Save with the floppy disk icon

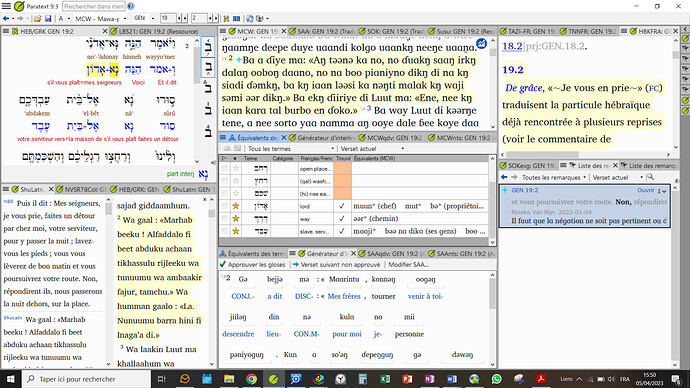pos(48,18)
